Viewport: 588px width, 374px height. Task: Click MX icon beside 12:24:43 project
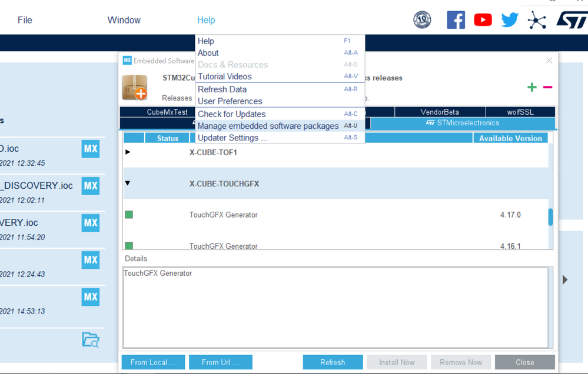pyautogui.click(x=91, y=260)
